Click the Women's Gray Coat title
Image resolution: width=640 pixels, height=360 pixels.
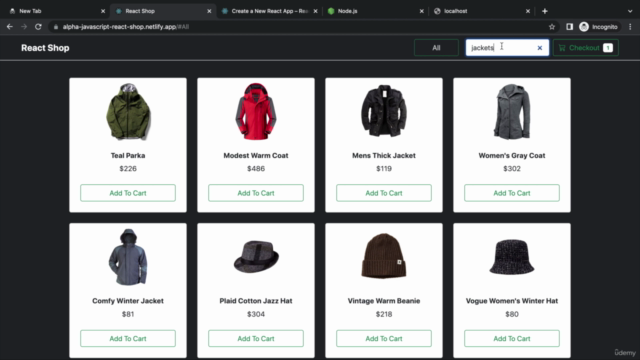512,156
